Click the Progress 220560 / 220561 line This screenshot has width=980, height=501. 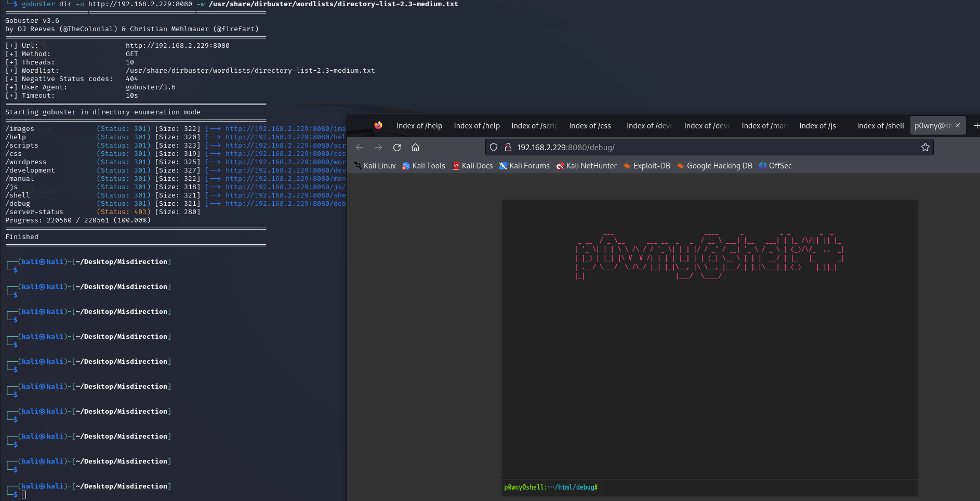[x=78, y=220]
